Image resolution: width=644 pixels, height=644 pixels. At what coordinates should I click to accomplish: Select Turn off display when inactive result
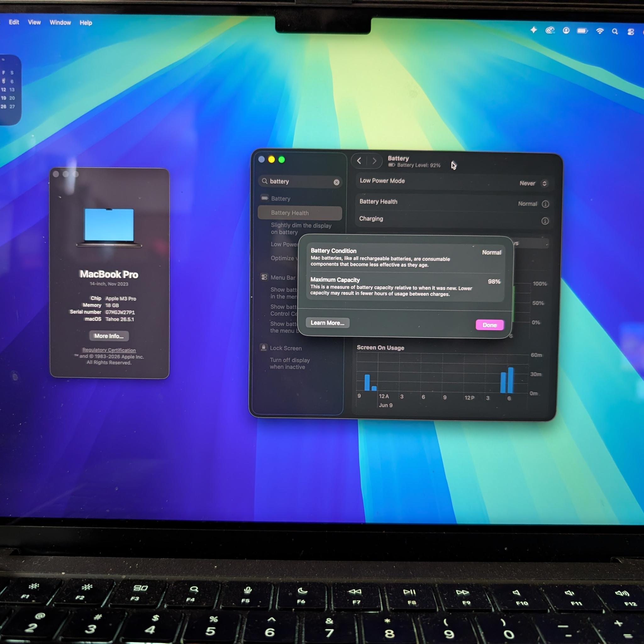coord(290,363)
